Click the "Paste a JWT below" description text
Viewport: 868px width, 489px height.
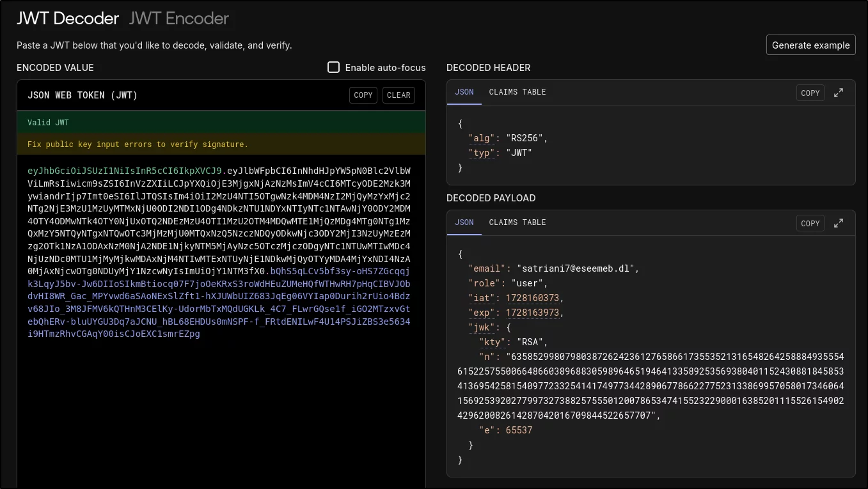tap(154, 45)
